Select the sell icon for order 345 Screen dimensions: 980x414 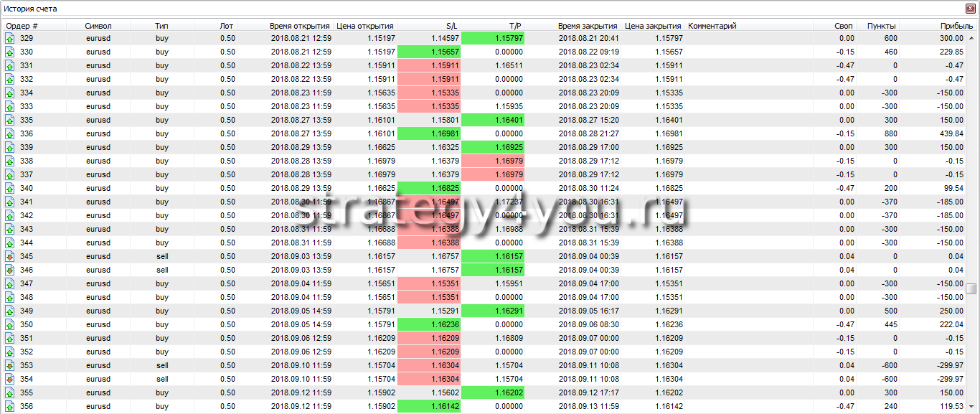[10, 256]
